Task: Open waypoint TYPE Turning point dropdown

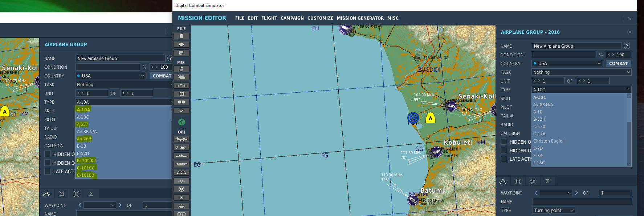Action: tap(554, 210)
